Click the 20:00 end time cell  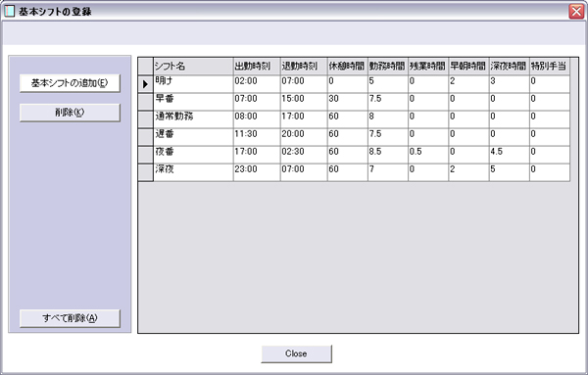click(304, 137)
